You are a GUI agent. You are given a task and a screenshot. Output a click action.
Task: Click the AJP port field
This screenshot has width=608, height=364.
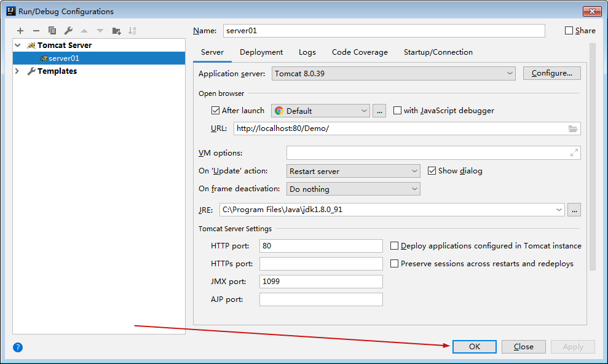pos(321,299)
